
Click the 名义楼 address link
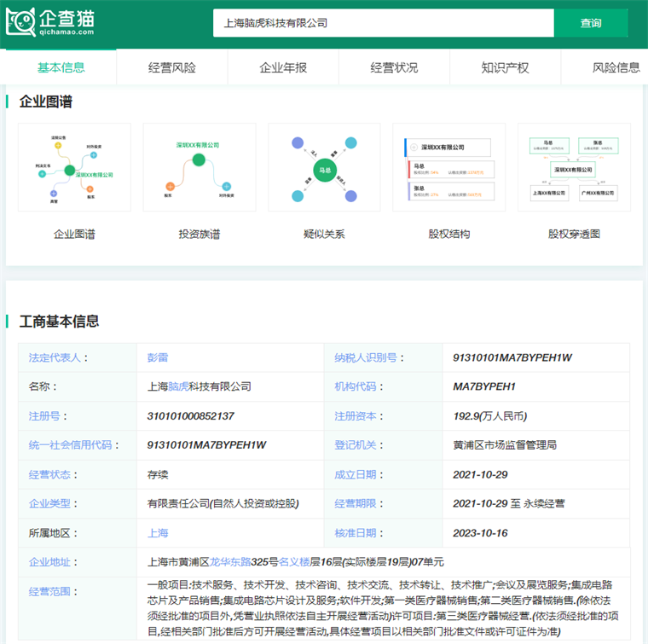point(294,562)
